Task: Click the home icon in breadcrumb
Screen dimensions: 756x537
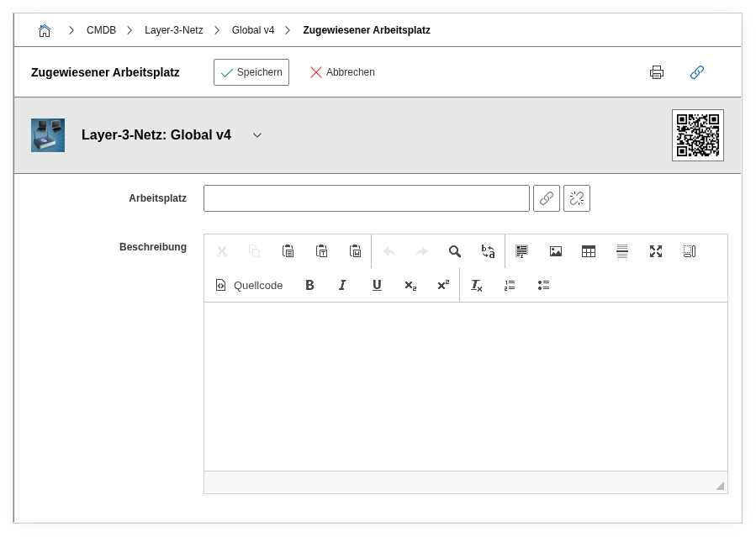Action: point(45,30)
